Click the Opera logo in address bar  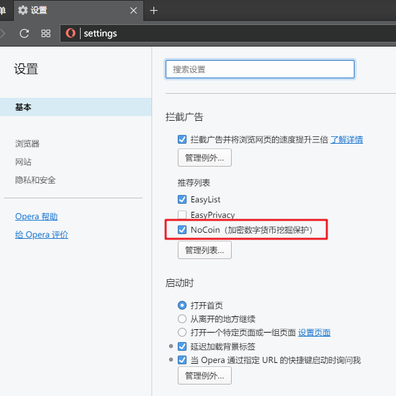point(70,33)
